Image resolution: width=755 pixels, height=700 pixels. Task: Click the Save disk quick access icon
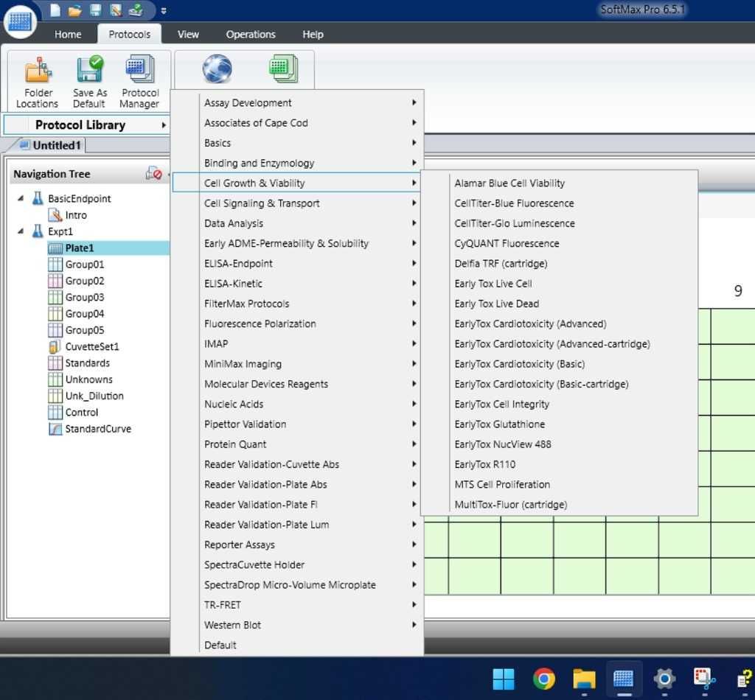95,10
